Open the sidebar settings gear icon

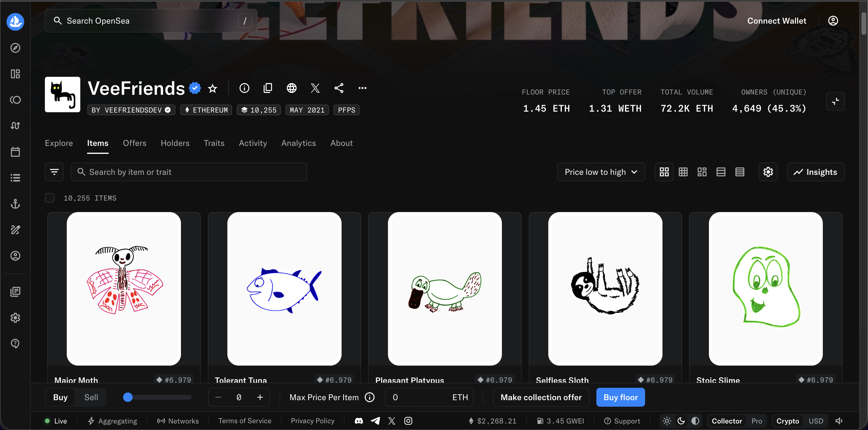(15, 317)
